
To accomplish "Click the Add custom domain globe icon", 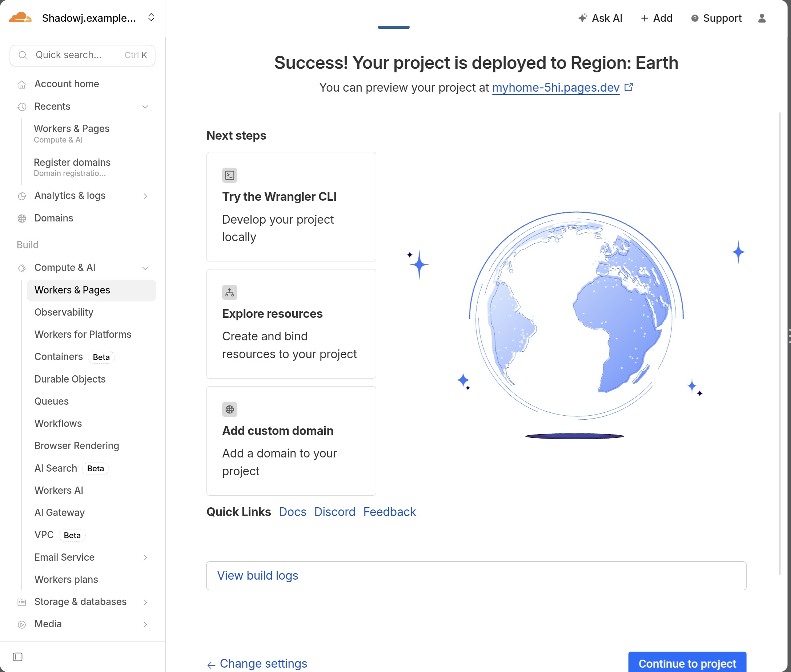I will pos(230,409).
